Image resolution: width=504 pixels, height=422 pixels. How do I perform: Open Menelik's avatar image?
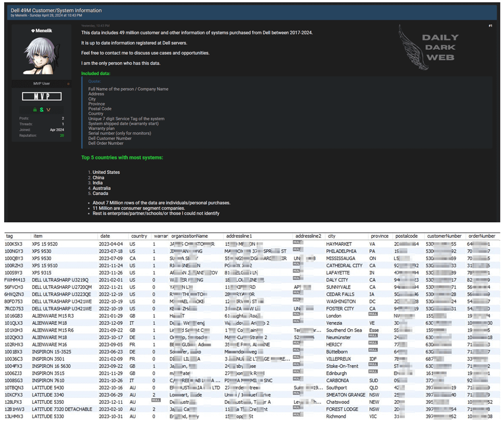coord(42,56)
